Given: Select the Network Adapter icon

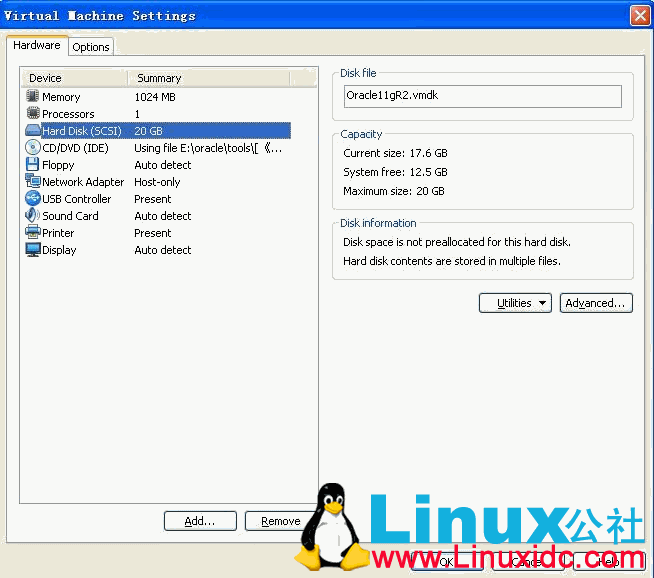Looking at the screenshot, I should (33, 182).
